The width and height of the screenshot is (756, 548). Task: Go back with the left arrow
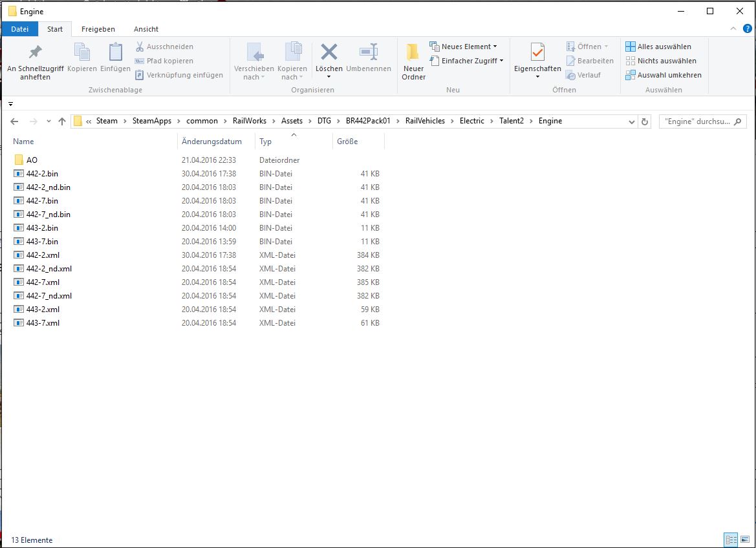(x=14, y=121)
